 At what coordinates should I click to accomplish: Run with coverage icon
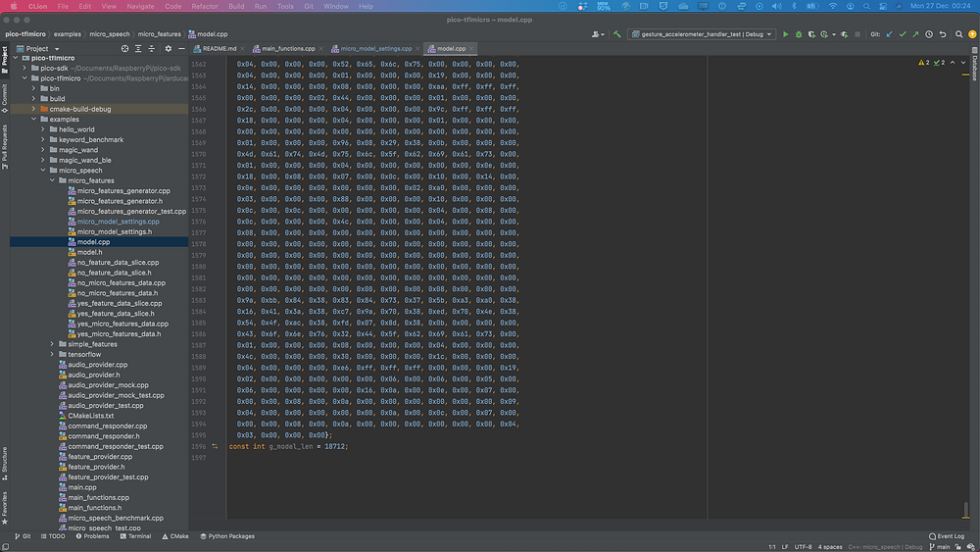point(811,34)
